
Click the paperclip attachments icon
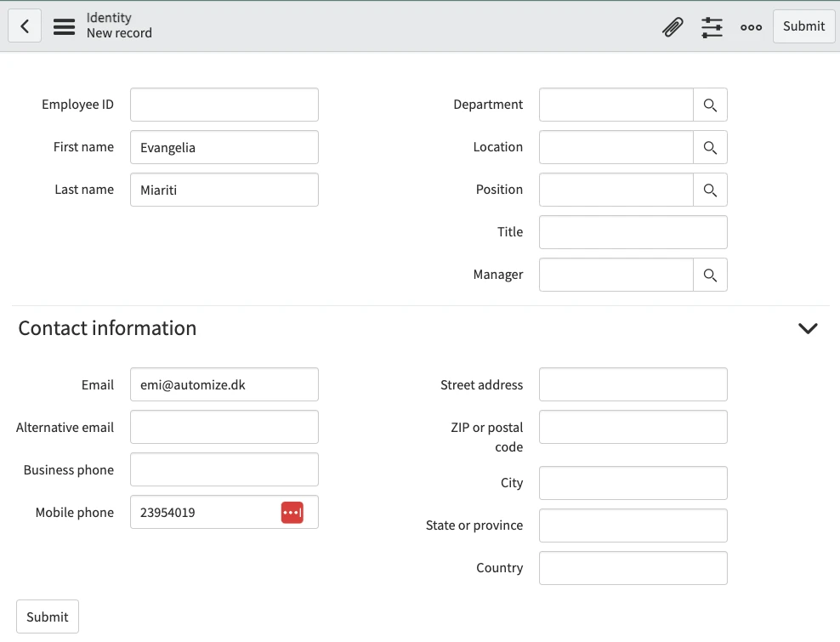click(673, 27)
